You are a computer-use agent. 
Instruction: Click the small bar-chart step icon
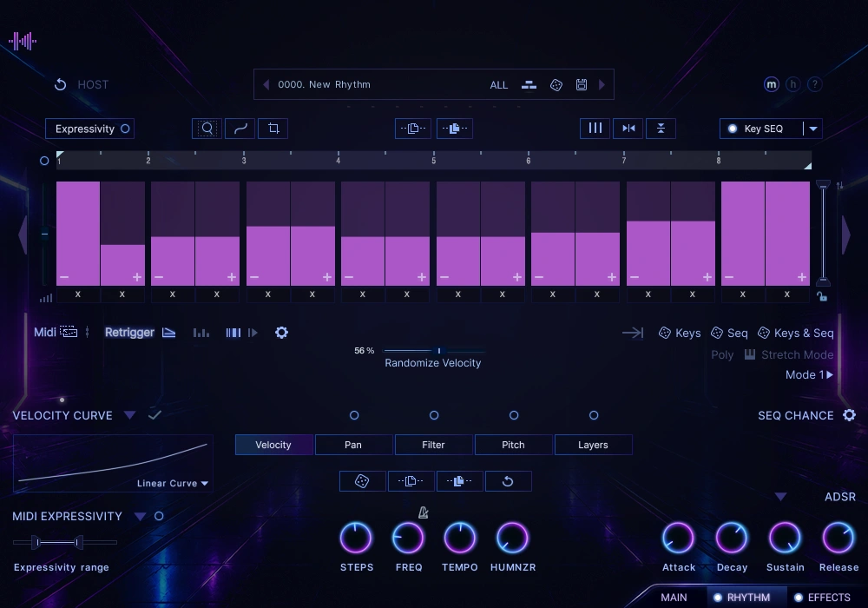pos(201,333)
